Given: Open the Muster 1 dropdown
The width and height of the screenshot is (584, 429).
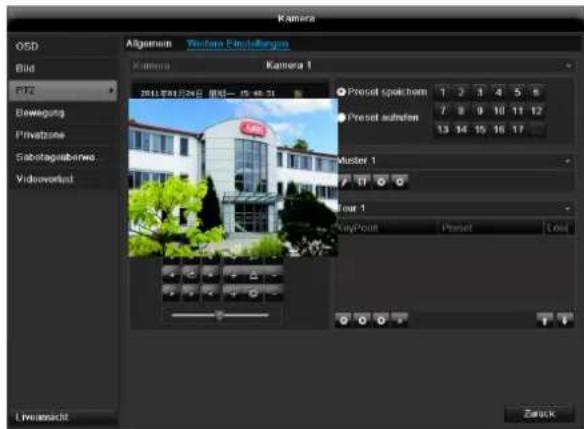Looking at the screenshot, I should (x=455, y=161).
